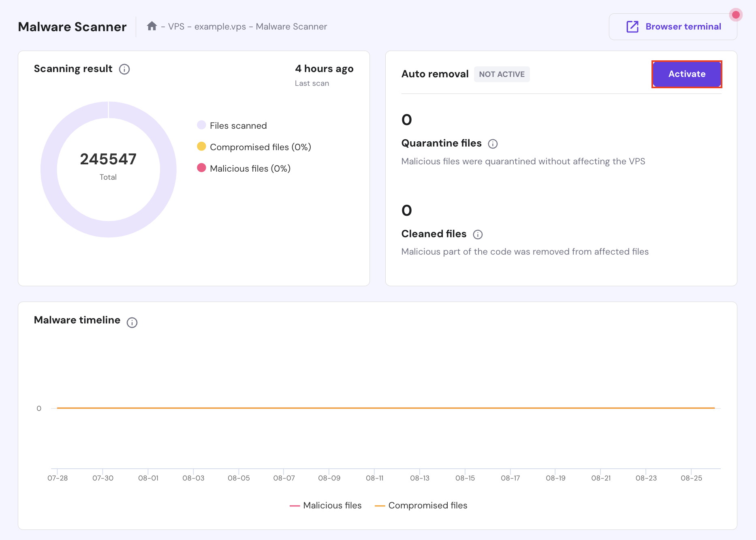Expand details for the Files scanned legend
The image size is (756, 540).
coord(238,125)
